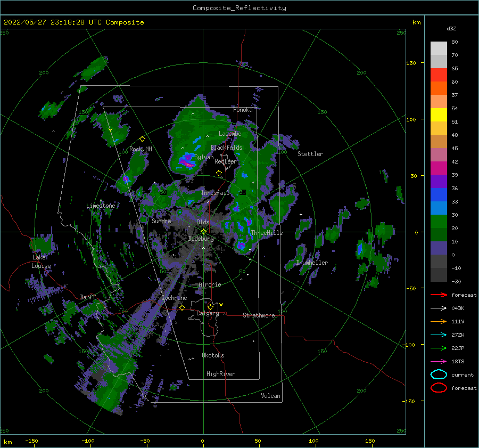Screen dimensions: 479x448
Task: Click the Drumheller label
Action: tap(312, 263)
